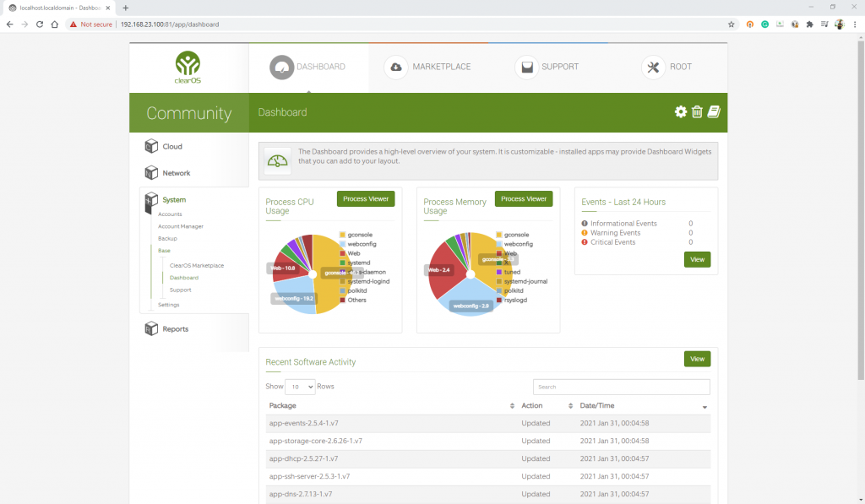Open the documentation book icon
The height and width of the screenshot is (504, 865).
pyautogui.click(x=714, y=112)
